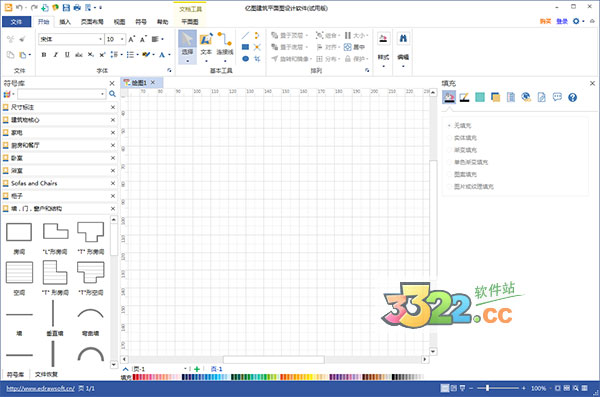This screenshot has height=397, width=600.
Task: Pick the straight line drawing tool
Action: pos(245,36)
